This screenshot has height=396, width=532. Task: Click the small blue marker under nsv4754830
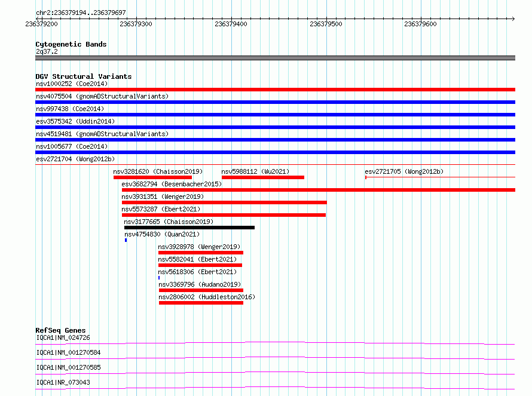click(x=126, y=240)
